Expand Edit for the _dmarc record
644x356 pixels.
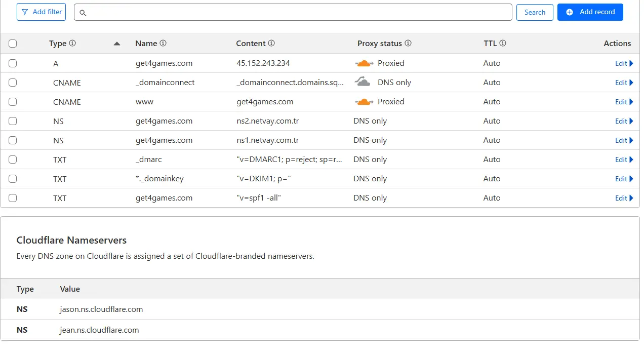[x=624, y=160]
